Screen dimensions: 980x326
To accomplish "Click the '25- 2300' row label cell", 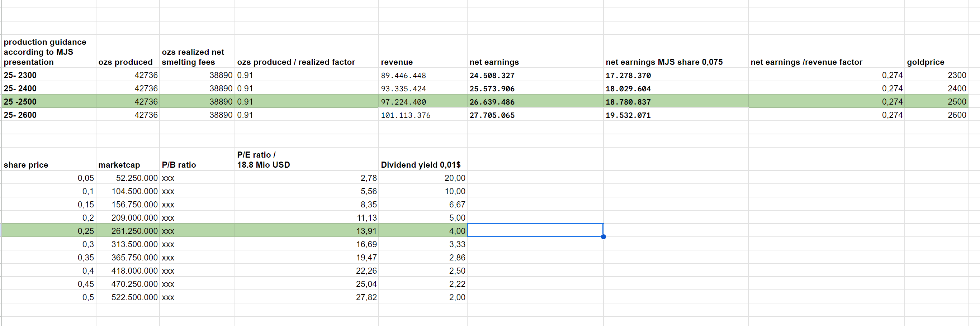I will 20,75.
